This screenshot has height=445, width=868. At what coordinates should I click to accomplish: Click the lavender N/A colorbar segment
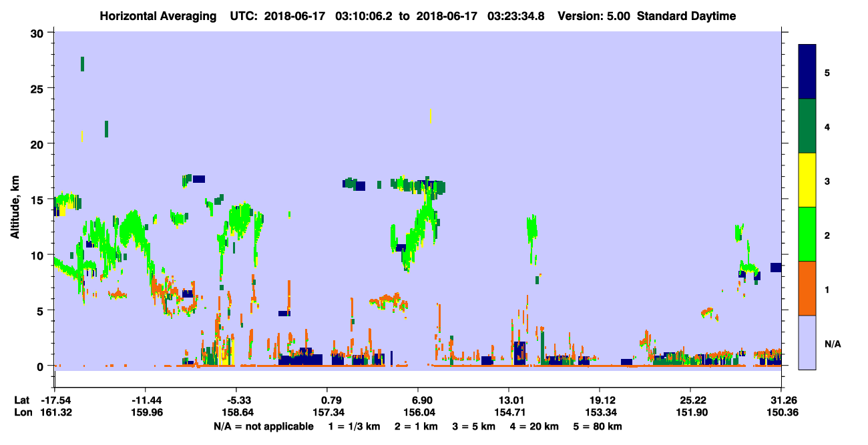[807, 342]
